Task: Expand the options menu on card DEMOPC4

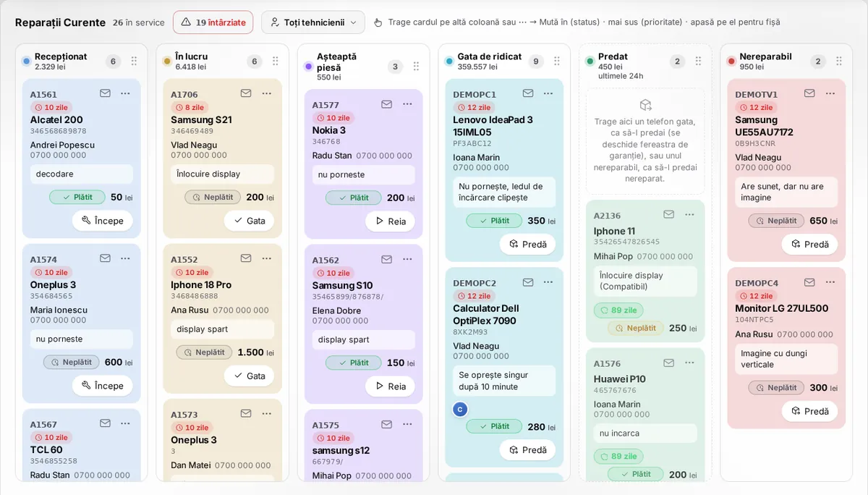Action: click(830, 282)
